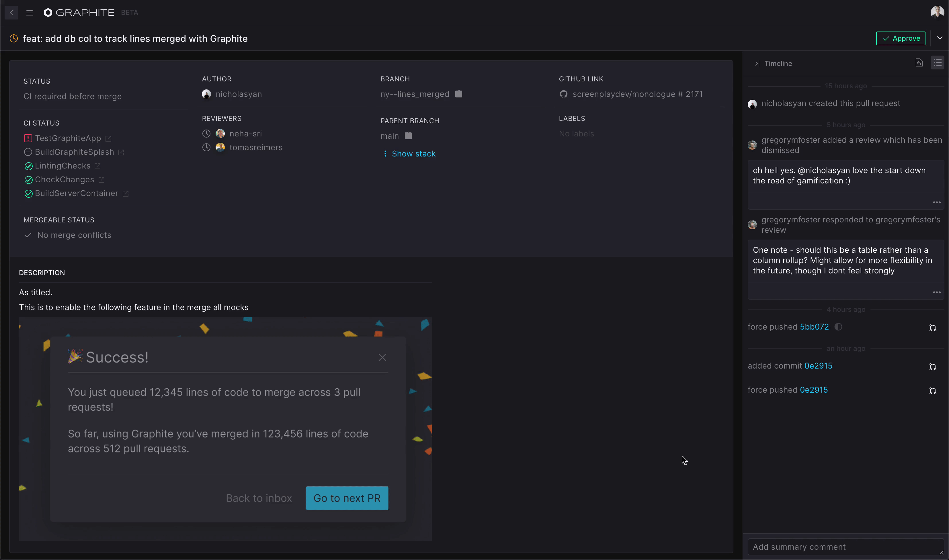
Task: Approve the pull request
Action: point(900,38)
